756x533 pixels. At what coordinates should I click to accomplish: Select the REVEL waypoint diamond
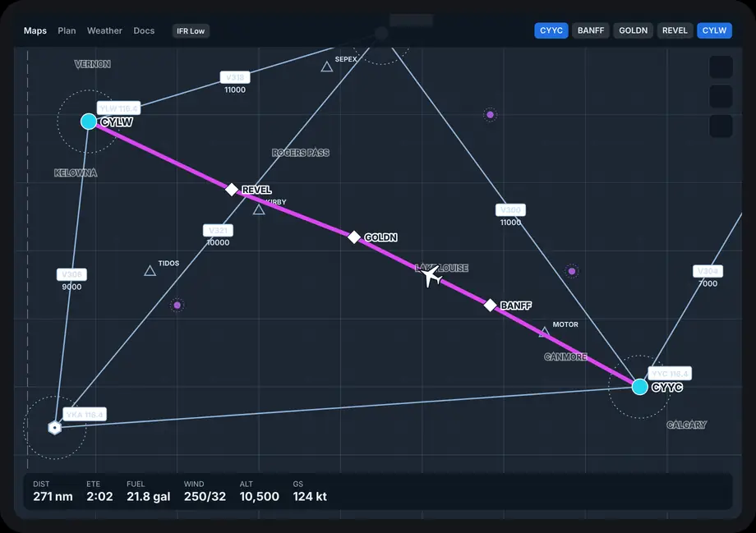coord(232,190)
